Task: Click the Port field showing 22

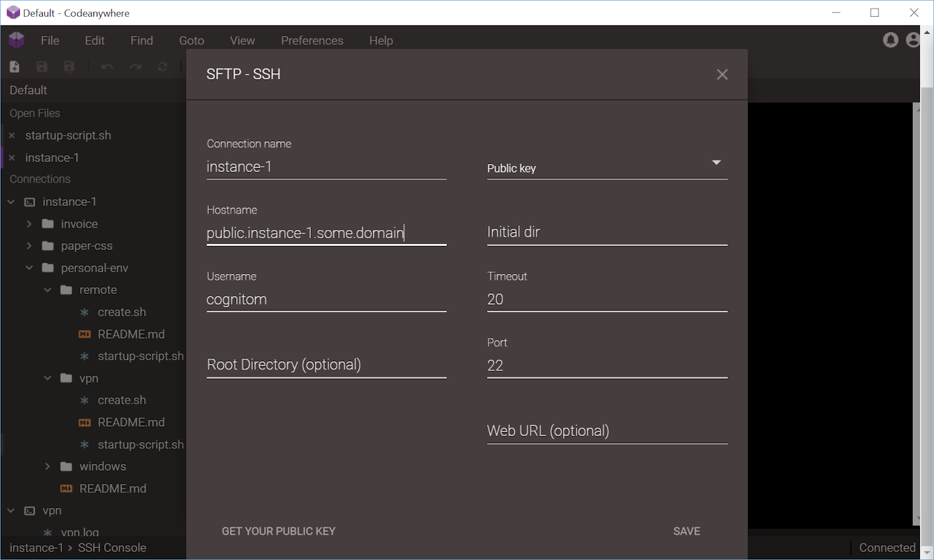Action: 607,365
